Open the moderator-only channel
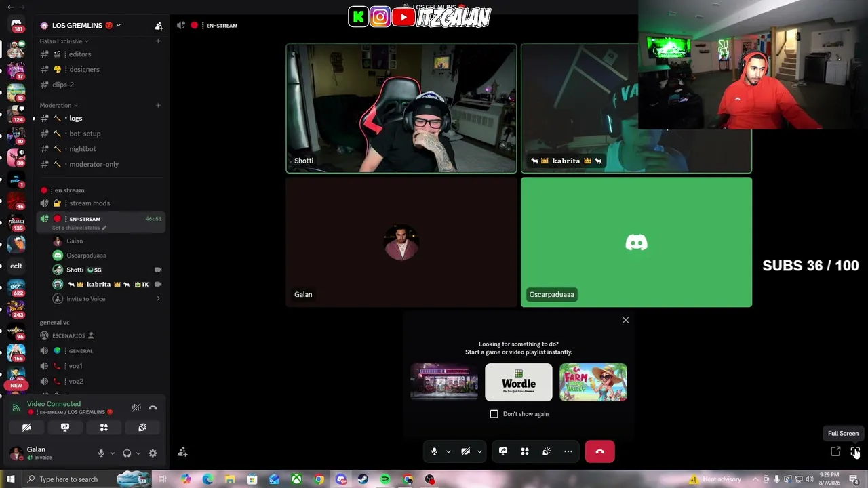The image size is (868, 488). [100, 165]
